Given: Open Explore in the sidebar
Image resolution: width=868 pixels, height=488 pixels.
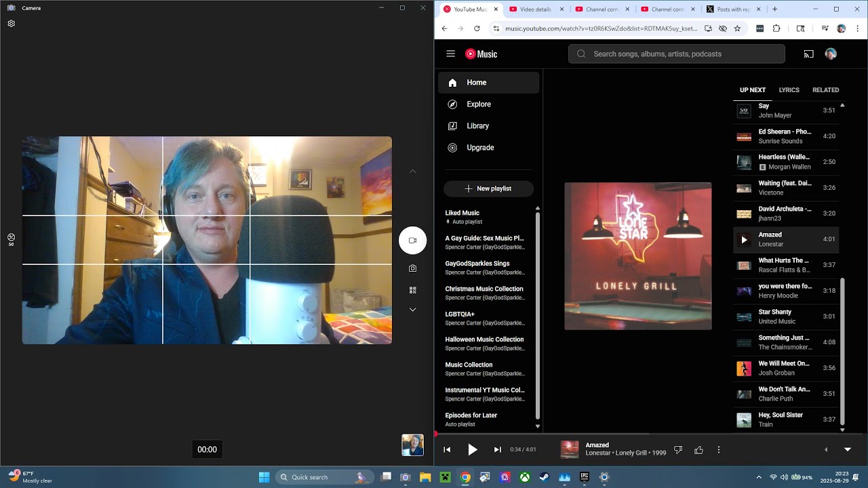Looking at the screenshot, I should pos(488,104).
